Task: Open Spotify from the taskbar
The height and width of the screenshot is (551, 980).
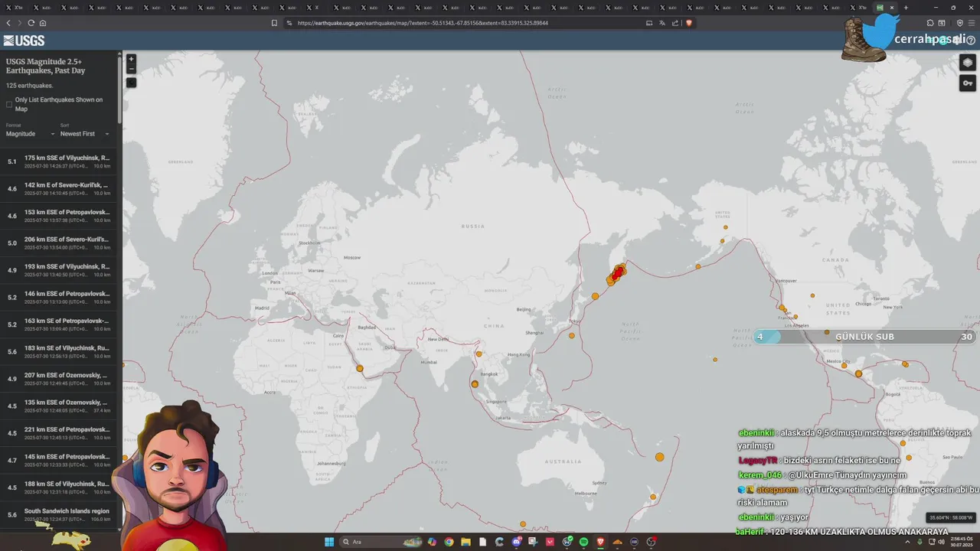Action: coord(583,542)
